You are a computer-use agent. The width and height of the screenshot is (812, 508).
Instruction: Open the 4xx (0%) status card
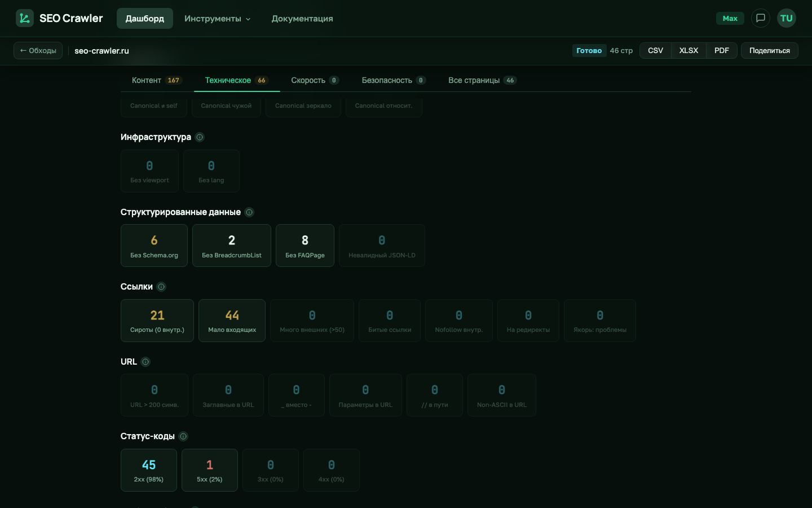[332, 470]
